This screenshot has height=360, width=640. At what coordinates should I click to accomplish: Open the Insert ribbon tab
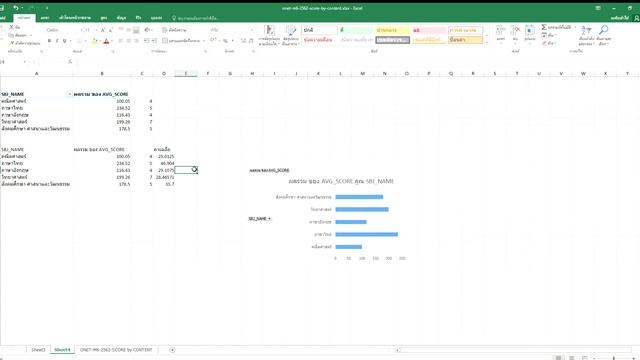[x=45, y=18]
